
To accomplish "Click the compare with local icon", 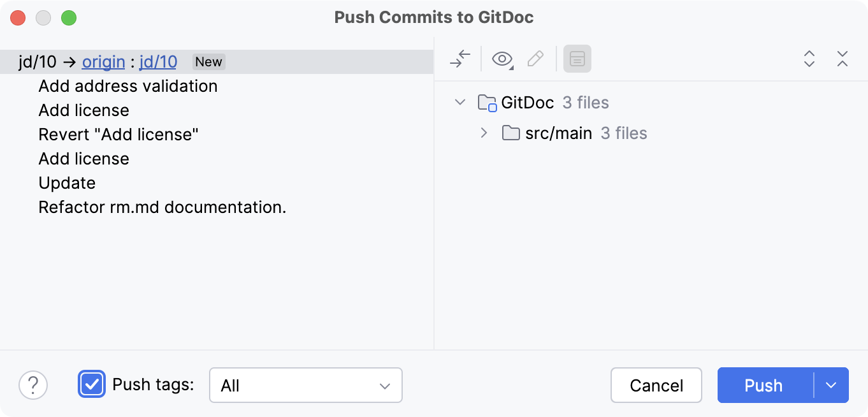I will 460,58.
